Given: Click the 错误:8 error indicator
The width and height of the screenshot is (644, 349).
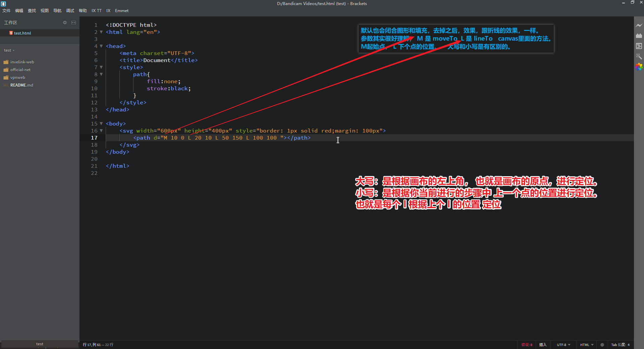Looking at the screenshot, I should pos(527,345).
